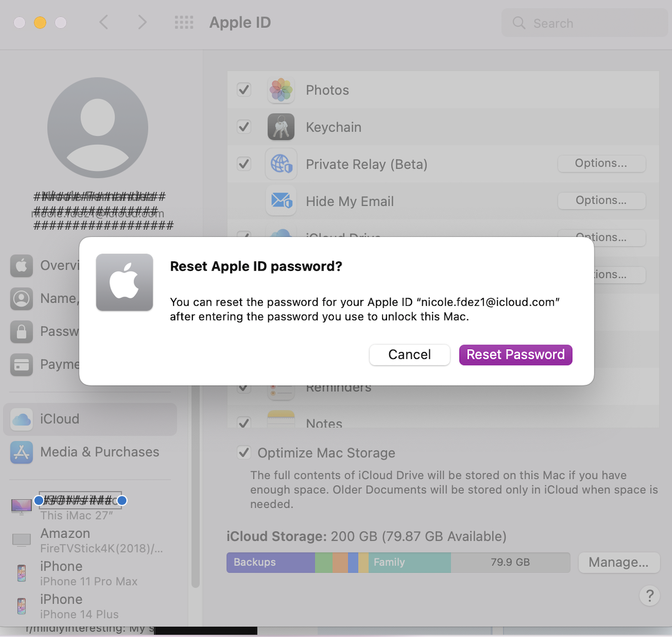Disable Optimize Mac Storage checkbox
This screenshot has width=672, height=637.
[x=244, y=452]
